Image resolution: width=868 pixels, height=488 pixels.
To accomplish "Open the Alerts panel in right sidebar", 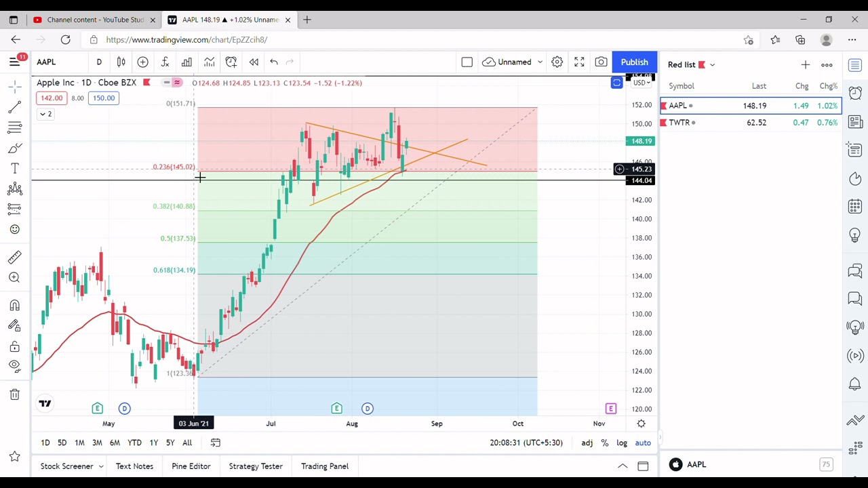I will (855, 92).
